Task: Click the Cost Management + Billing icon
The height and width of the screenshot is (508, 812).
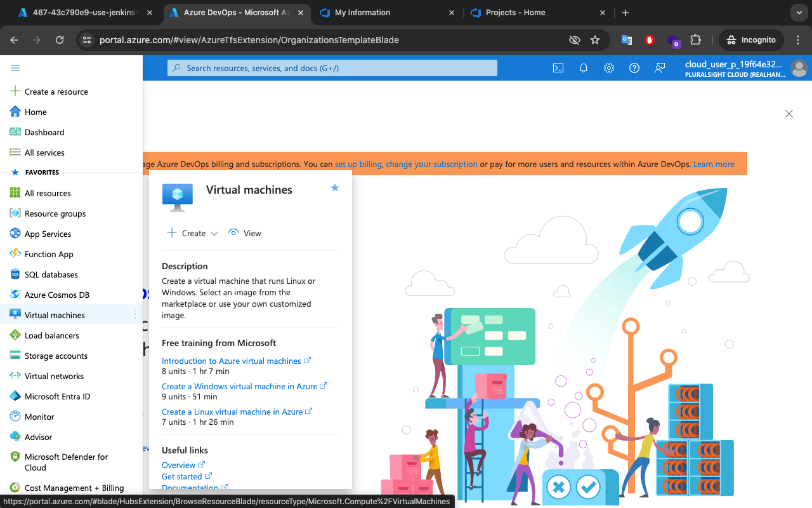Action: [15, 488]
